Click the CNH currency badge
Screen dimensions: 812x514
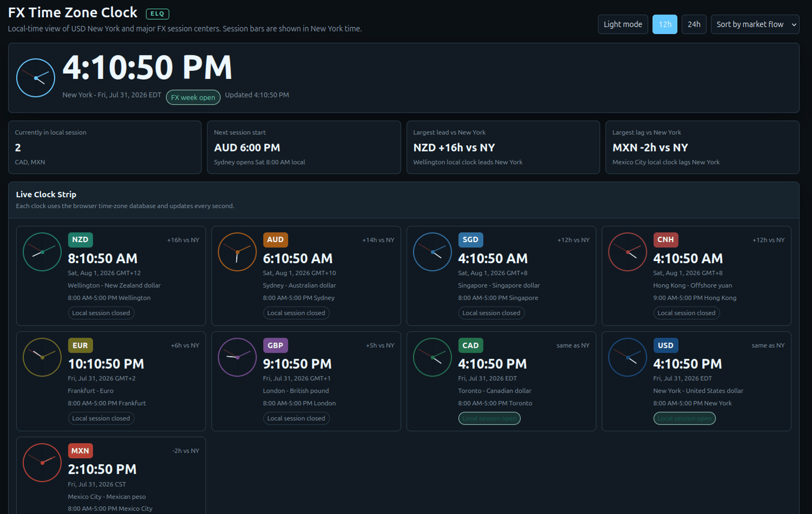(666, 240)
